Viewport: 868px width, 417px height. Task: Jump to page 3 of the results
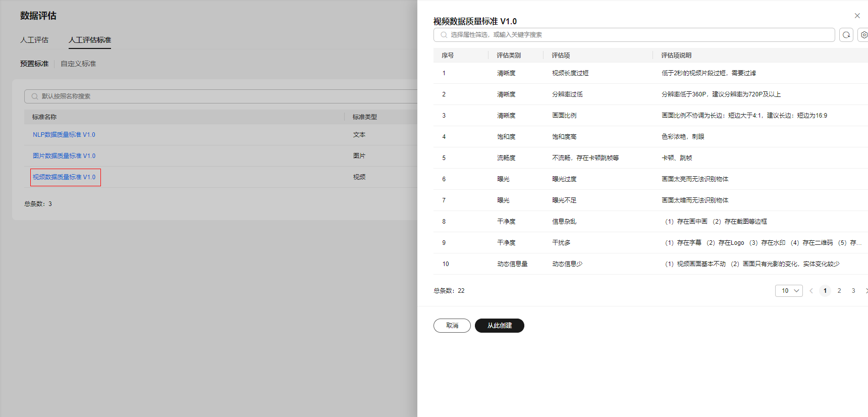[x=853, y=291]
